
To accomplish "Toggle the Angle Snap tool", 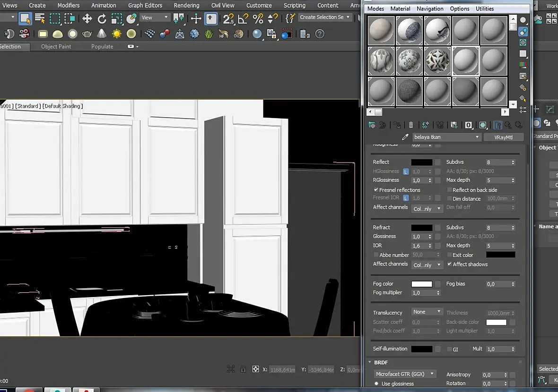I will click(x=243, y=18).
